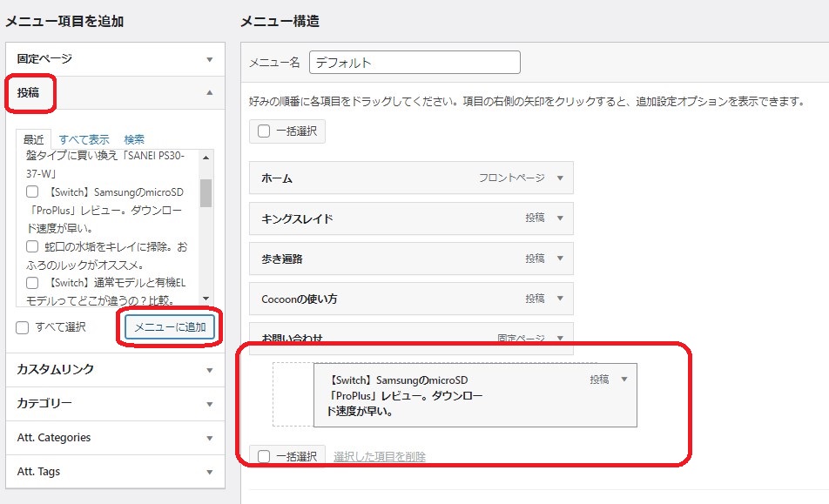This screenshot has width=829, height=504.
Task: Select the 【Switch】SamsungのmicroSD menu item title
Action: [x=405, y=395]
